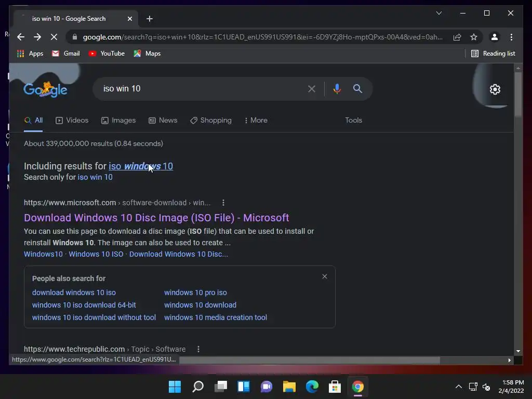Image resolution: width=532 pixels, height=399 pixels.
Task: Open a new Chrome tab
Action: (x=150, y=19)
